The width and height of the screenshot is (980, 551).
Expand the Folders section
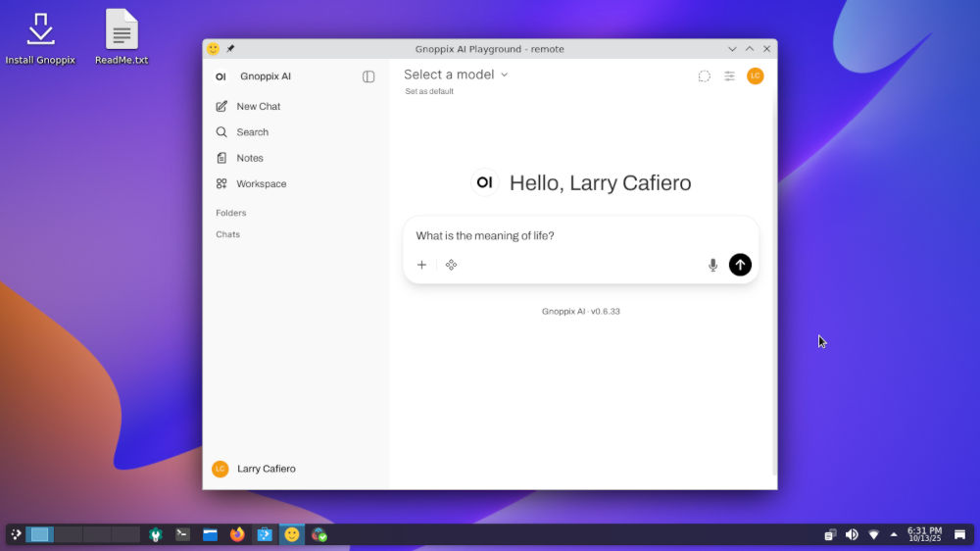coord(231,213)
